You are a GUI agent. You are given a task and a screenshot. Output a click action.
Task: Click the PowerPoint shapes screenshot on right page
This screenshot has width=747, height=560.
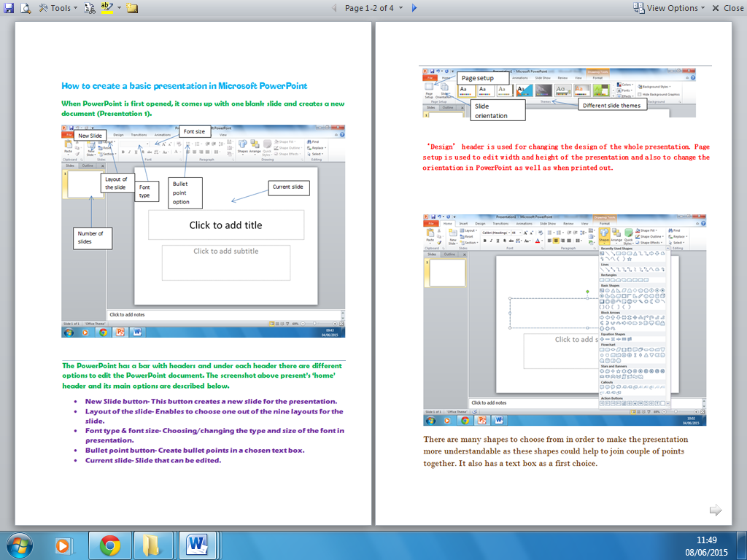(x=565, y=320)
